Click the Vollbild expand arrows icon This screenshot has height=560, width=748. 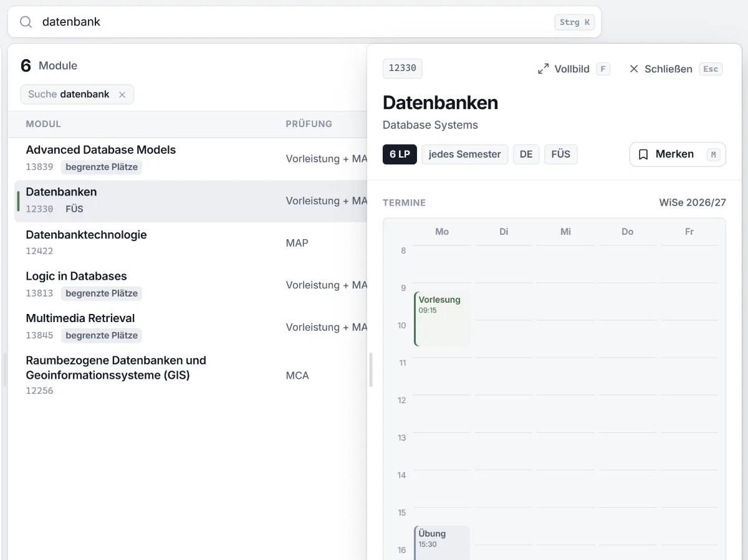point(544,69)
